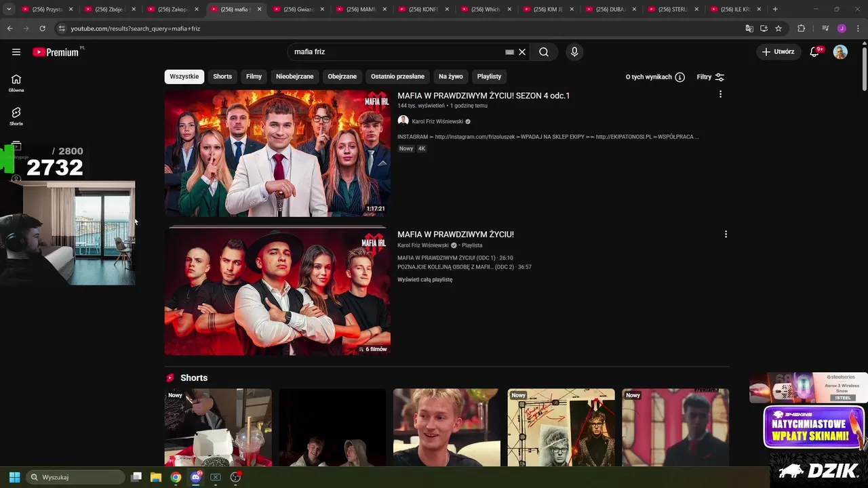Image resolution: width=868 pixels, height=488 pixels.
Task: Open playlist entry MAFIA W PRAWDZIWYM ŻYCIU! (ODC 1)
Action: pos(455,258)
